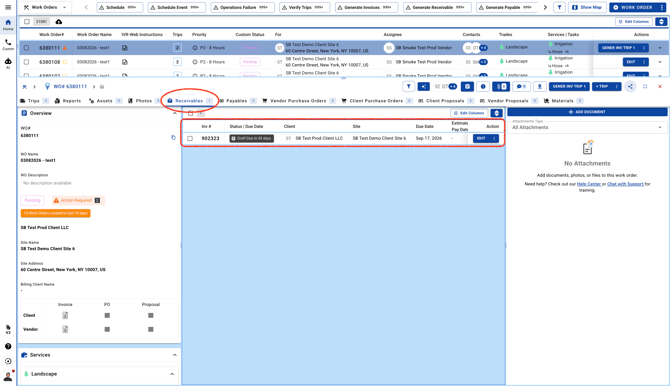Open the Help Center link
Screen dimensions: 670x386
[589, 184]
